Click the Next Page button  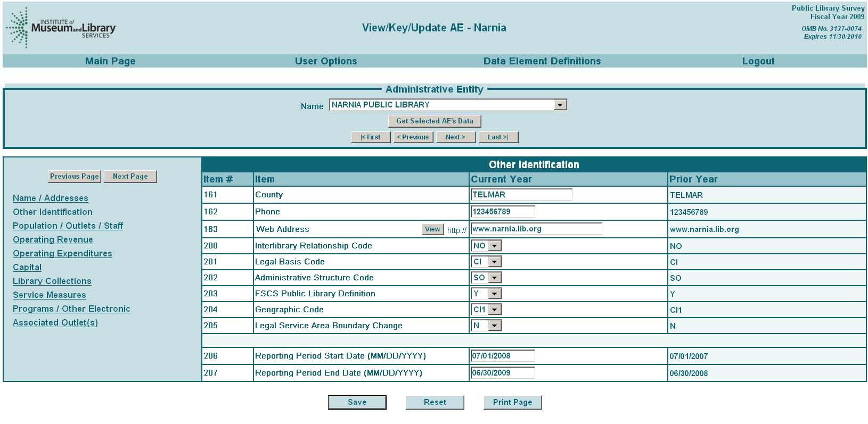130,177
